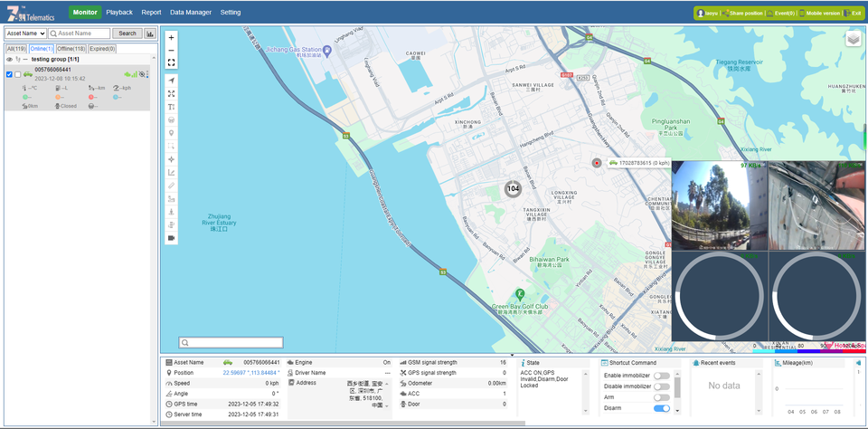Image resolution: width=868 pixels, height=429 pixels.
Task: Click the video camera map tool
Action: [171, 238]
